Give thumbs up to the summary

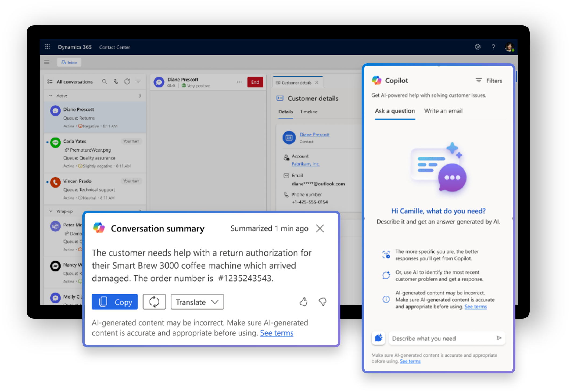[x=303, y=302]
